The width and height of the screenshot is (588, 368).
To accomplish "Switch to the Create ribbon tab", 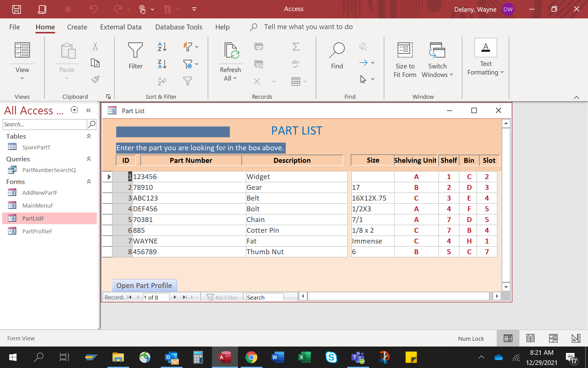I will click(77, 27).
